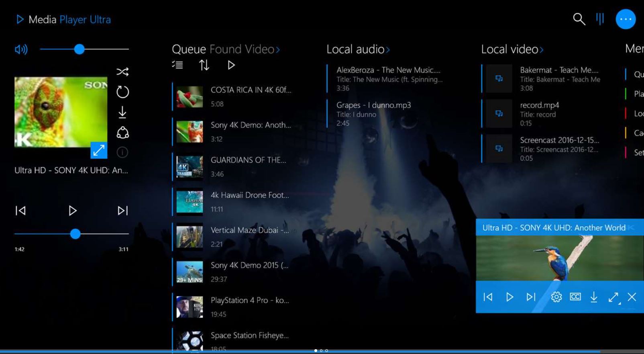Toggle the shuffle icon beside the album art
This screenshot has width=644, height=354.
pos(122,72)
